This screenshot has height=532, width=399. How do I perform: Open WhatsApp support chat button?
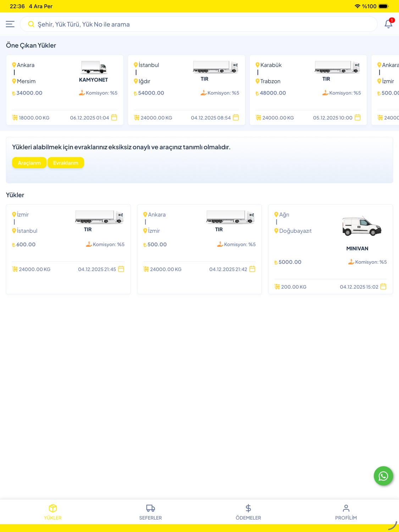(x=383, y=476)
